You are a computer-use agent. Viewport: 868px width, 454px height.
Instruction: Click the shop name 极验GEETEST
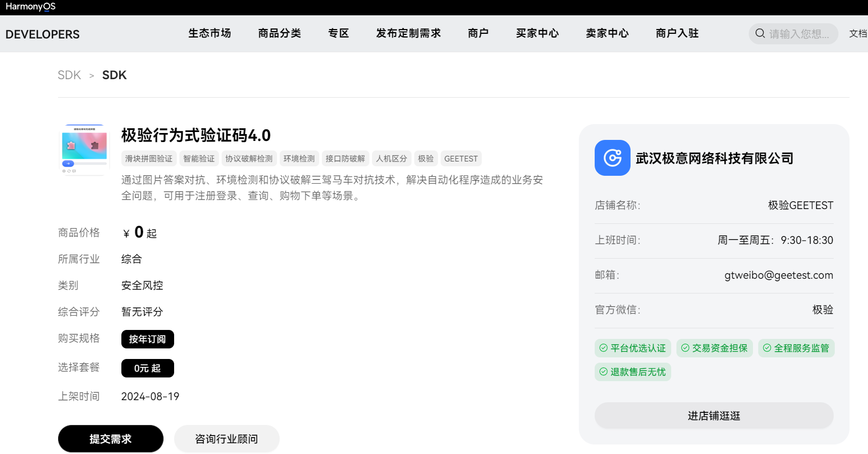click(x=800, y=205)
